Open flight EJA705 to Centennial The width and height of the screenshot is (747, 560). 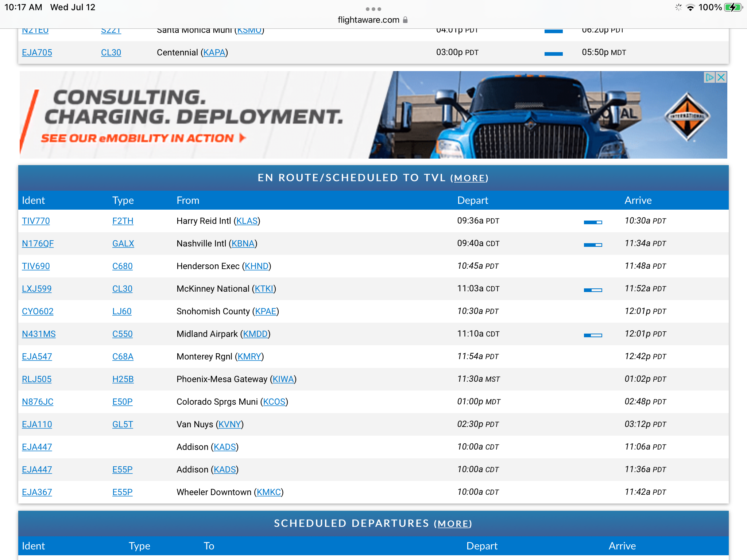pyautogui.click(x=37, y=52)
